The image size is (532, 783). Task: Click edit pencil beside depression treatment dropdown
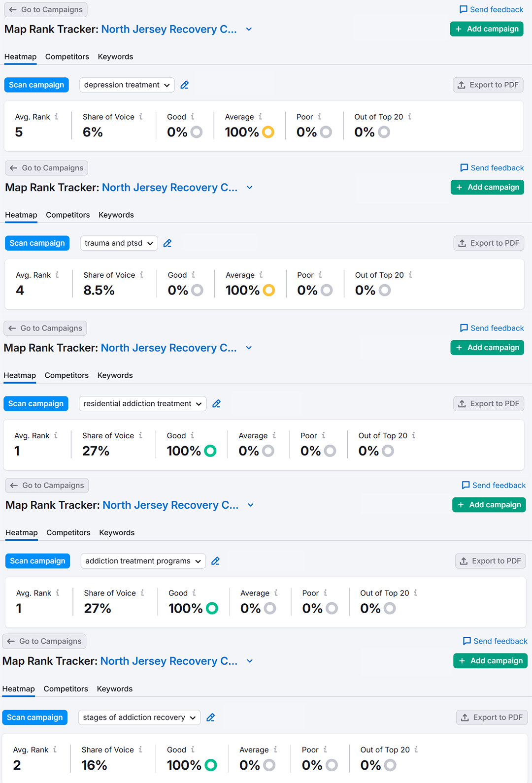(x=185, y=85)
